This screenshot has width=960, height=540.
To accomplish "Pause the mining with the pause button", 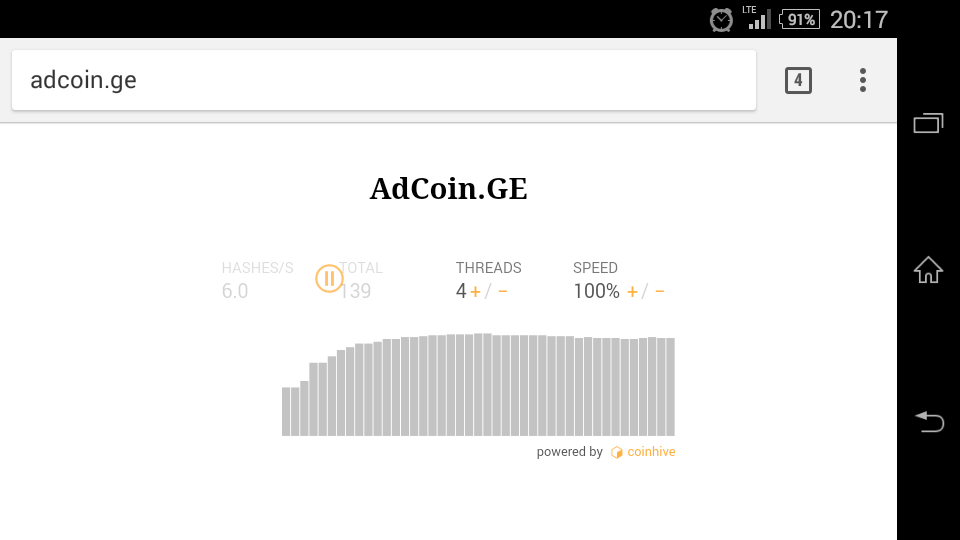I will [329, 279].
